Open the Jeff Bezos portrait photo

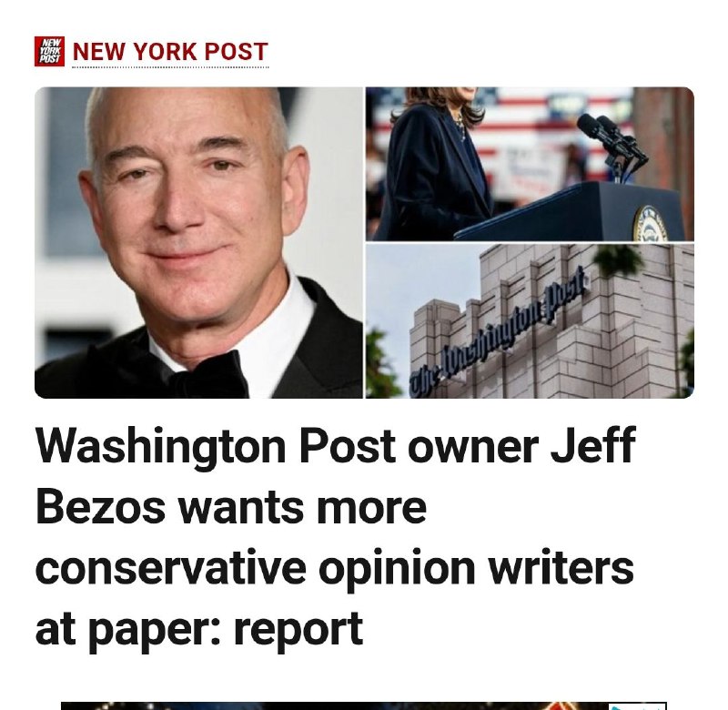pyautogui.click(x=198, y=242)
